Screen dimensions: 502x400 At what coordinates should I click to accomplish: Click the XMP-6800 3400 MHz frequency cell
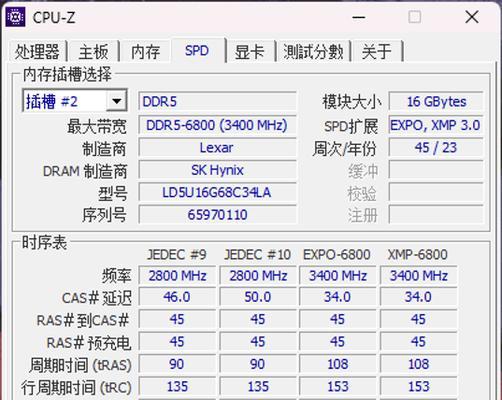pos(418,276)
